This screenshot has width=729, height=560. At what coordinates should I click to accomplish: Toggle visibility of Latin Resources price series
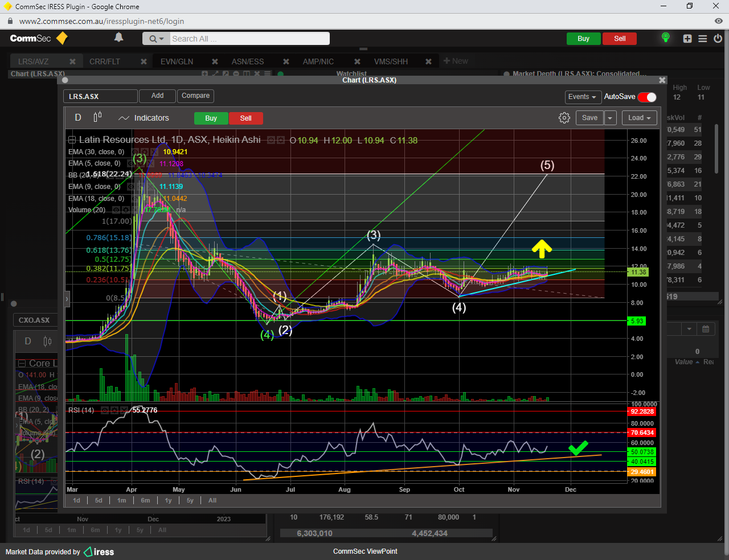[x=271, y=140]
